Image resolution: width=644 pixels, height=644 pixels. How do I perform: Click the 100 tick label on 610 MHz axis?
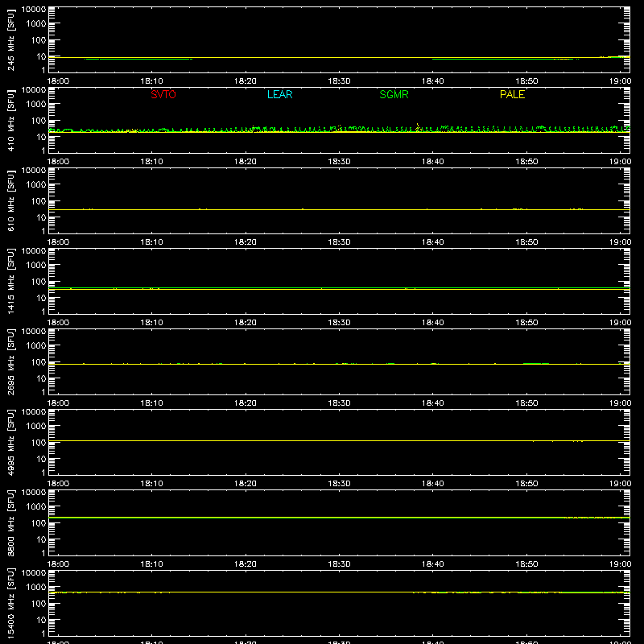pyautogui.click(x=39, y=201)
